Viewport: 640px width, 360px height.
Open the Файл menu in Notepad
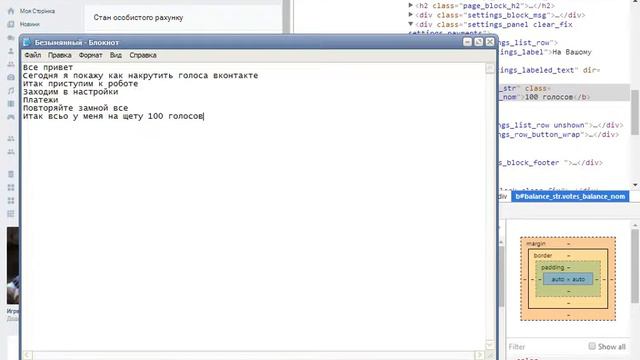(33, 55)
